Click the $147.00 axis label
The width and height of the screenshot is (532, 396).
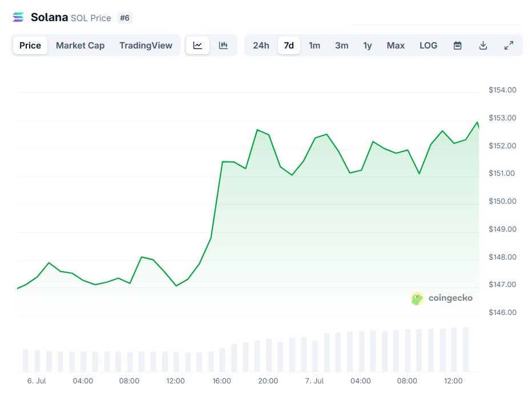(502, 285)
